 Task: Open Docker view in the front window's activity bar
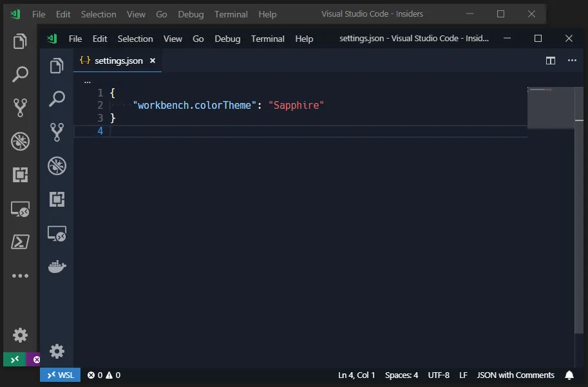pyautogui.click(x=57, y=266)
